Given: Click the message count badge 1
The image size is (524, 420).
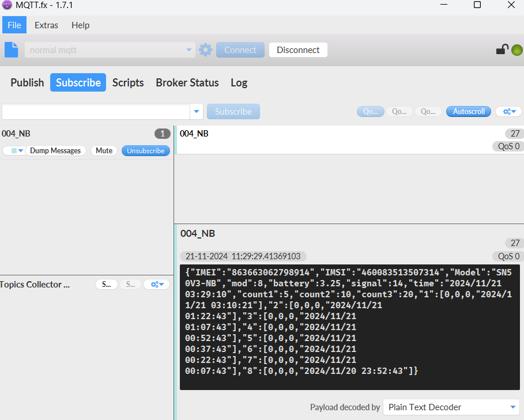Looking at the screenshot, I should coord(163,134).
